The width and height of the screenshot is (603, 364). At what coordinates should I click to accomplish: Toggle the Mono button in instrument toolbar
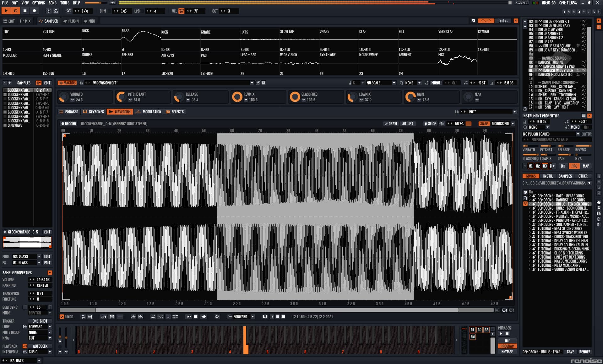click(x=435, y=83)
